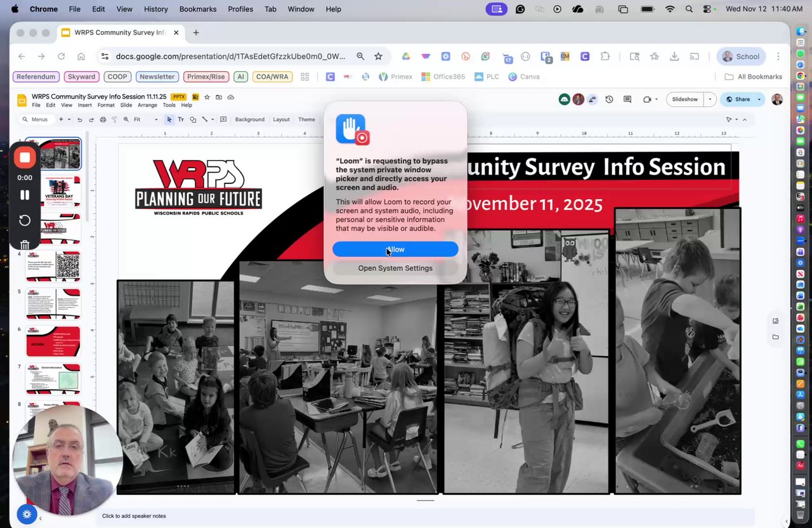Expand new slide layout dropdown arrow
812x528 pixels.
(x=69, y=119)
